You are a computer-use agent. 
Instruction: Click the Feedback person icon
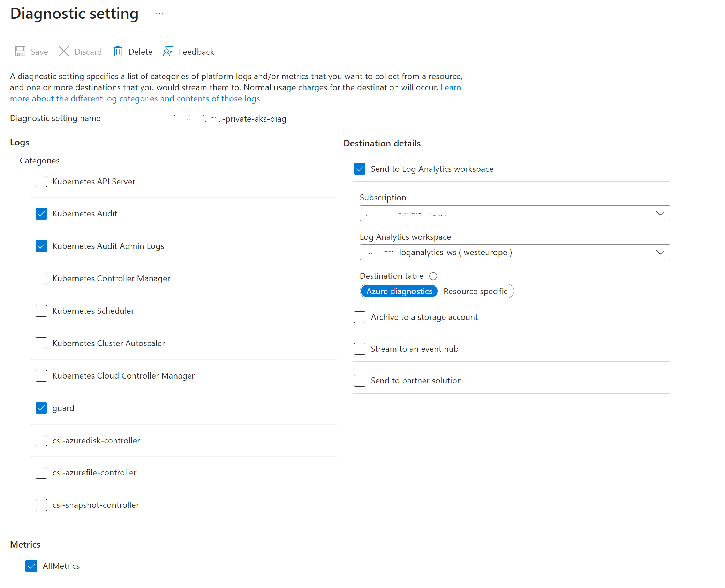click(x=168, y=52)
